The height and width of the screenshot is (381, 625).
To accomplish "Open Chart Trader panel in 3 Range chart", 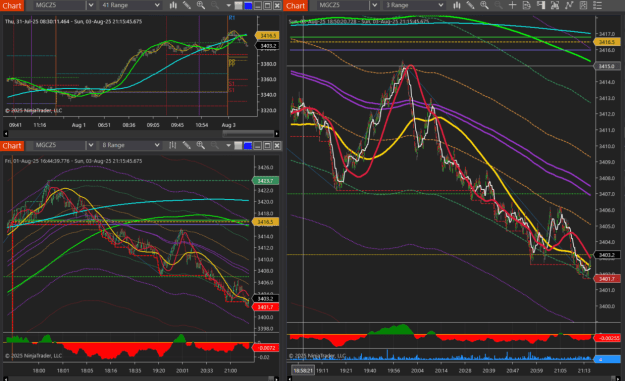I will pos(540,5).
